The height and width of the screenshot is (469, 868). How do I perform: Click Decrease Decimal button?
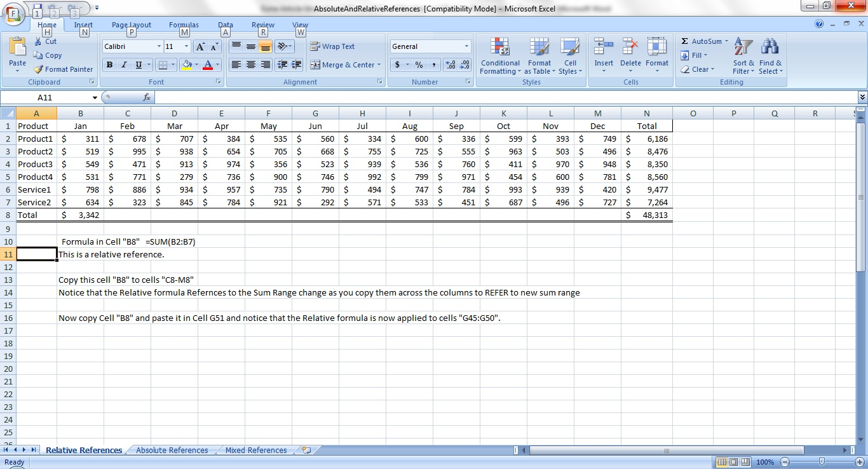click(465, 65)
